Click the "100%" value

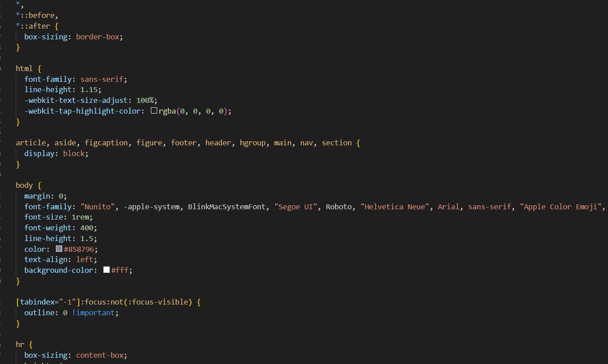pyautogui.click(x=145, y=100)
